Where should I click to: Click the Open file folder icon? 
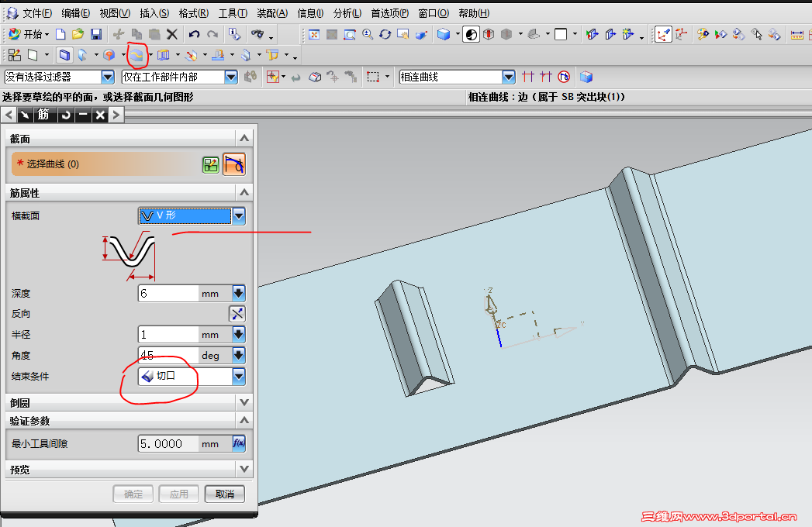(78, 34)
